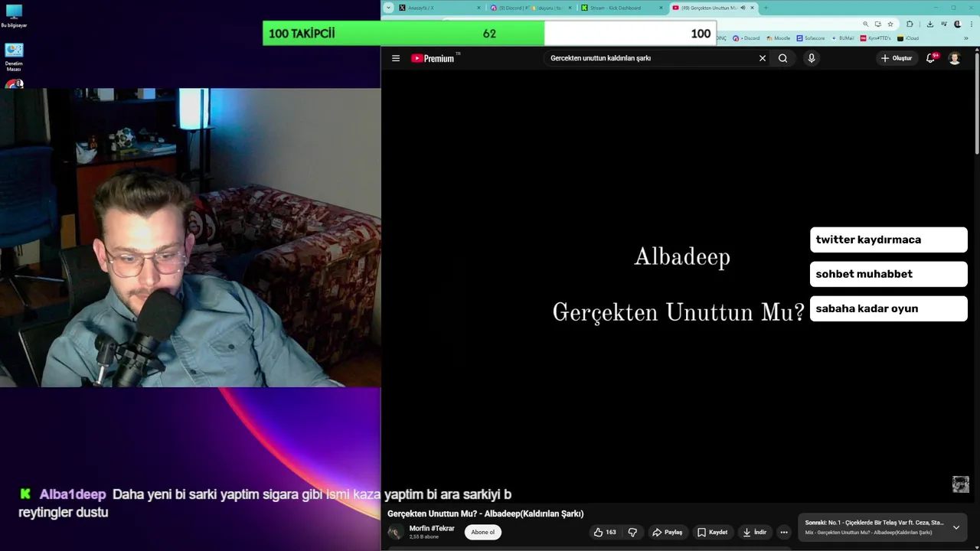
Task: Click the channel watermark in video corner
Action: coord(961,484)
